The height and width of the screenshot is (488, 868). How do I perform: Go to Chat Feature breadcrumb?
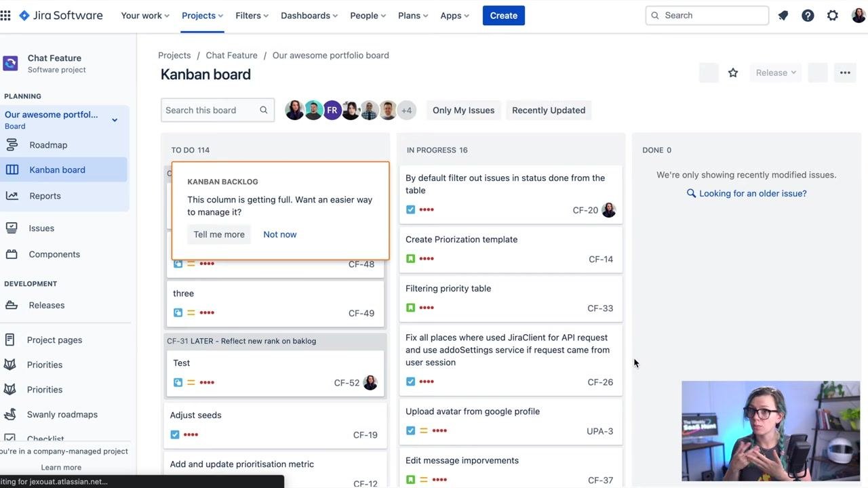(232, 56)
